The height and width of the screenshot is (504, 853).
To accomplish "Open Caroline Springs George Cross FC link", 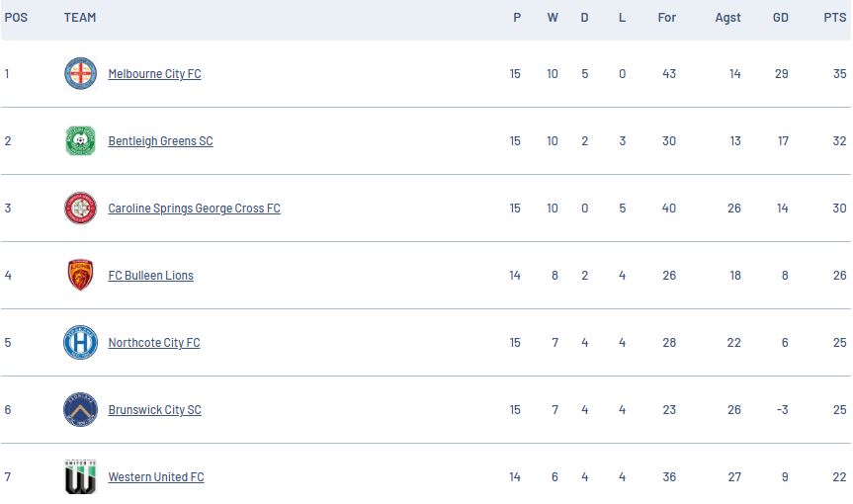I will [194, 209].
